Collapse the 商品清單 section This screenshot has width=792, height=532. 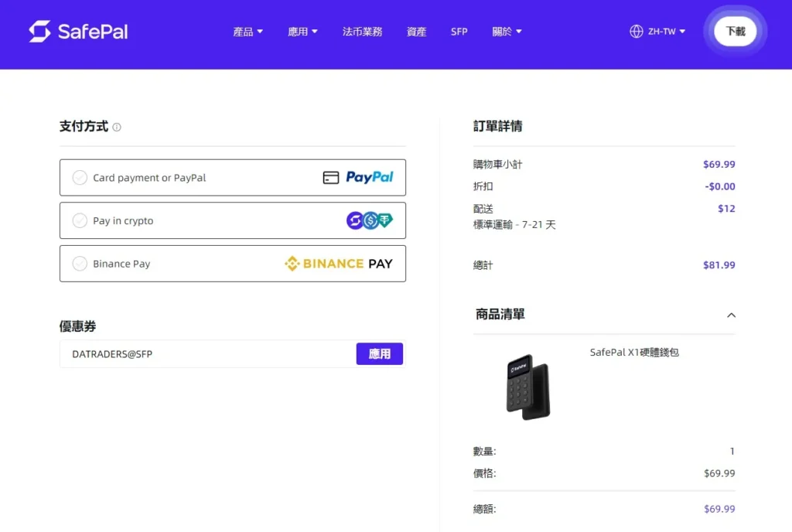point(731,315)
